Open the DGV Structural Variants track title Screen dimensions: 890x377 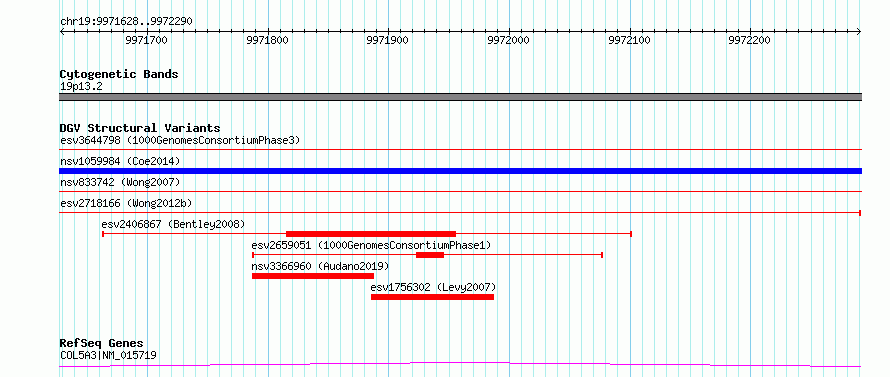click(140, 128)
